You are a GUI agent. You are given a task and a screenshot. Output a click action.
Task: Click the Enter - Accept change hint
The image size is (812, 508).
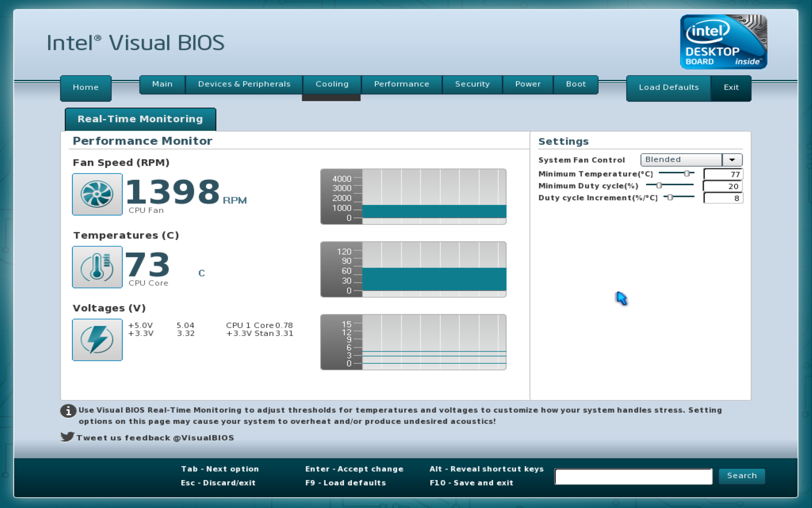(x=354, y=469)
